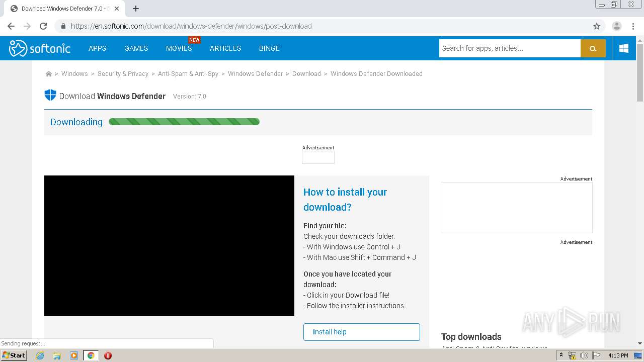Open File Explorer from taskbar
The image size is (644, 362).
click(x=57, y=355)
